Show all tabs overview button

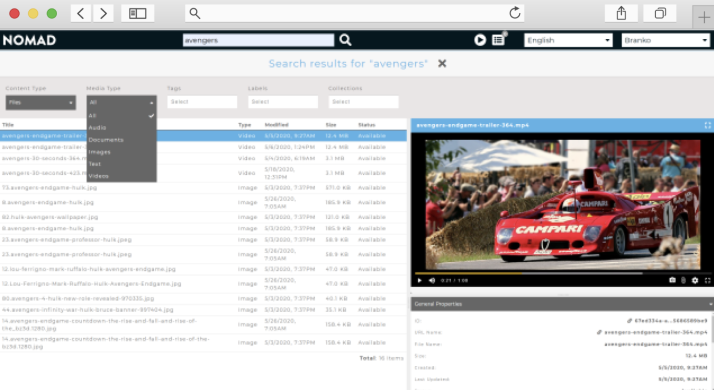(660, 13)
